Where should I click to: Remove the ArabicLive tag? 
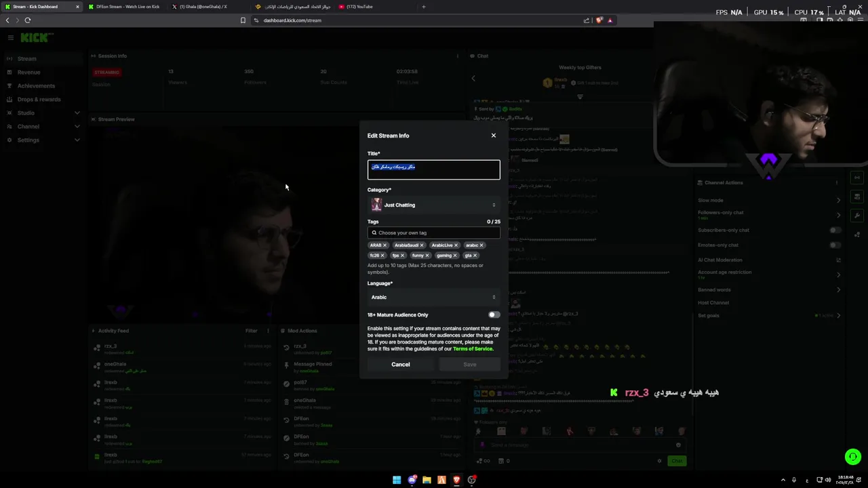[456, 245]
